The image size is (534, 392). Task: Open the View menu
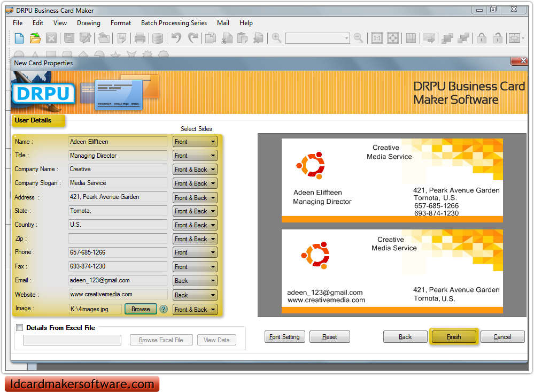60,23
